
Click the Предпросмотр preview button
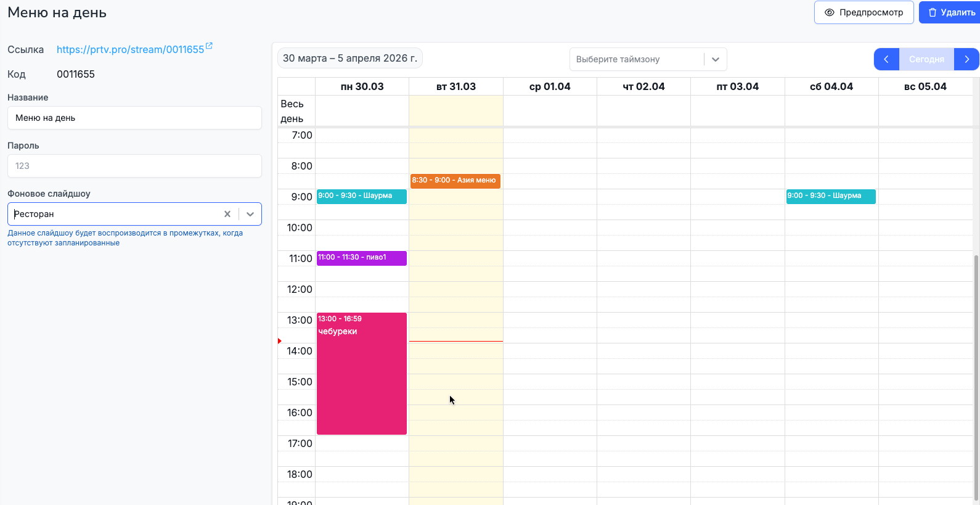864,12
